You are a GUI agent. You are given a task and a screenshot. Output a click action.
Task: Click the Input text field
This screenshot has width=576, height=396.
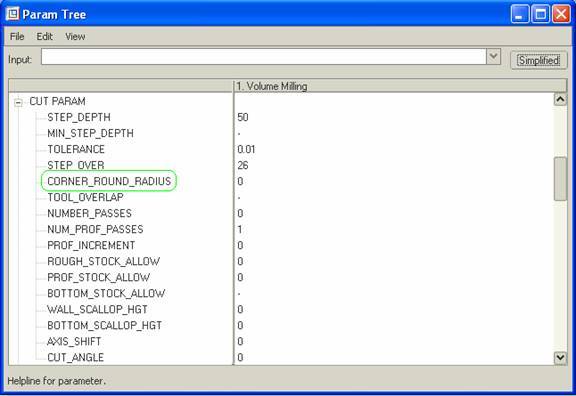coord(264,57)
